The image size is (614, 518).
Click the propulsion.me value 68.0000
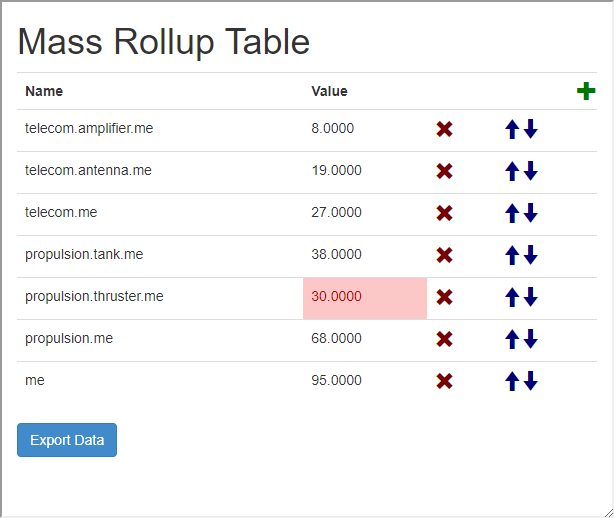(x=337, y=338)
